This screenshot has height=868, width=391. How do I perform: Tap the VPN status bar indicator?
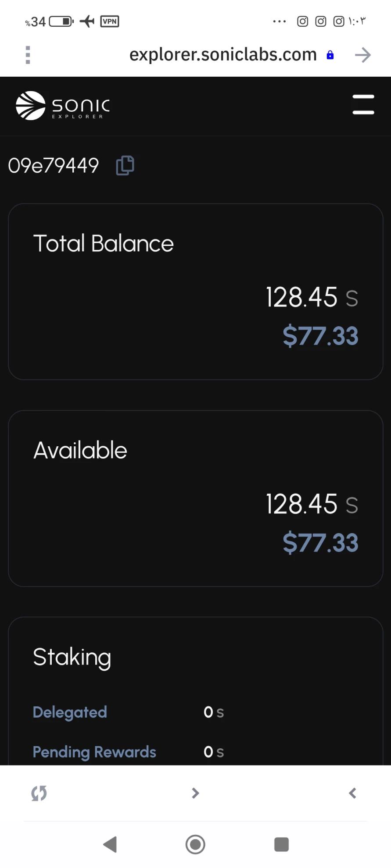pos(110,21)
